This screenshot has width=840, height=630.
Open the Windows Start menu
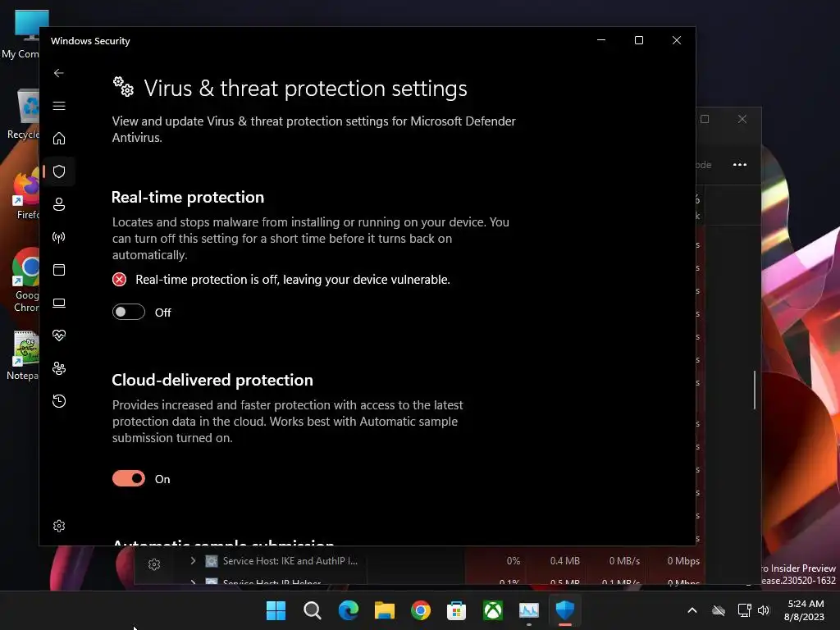point(276,610)
